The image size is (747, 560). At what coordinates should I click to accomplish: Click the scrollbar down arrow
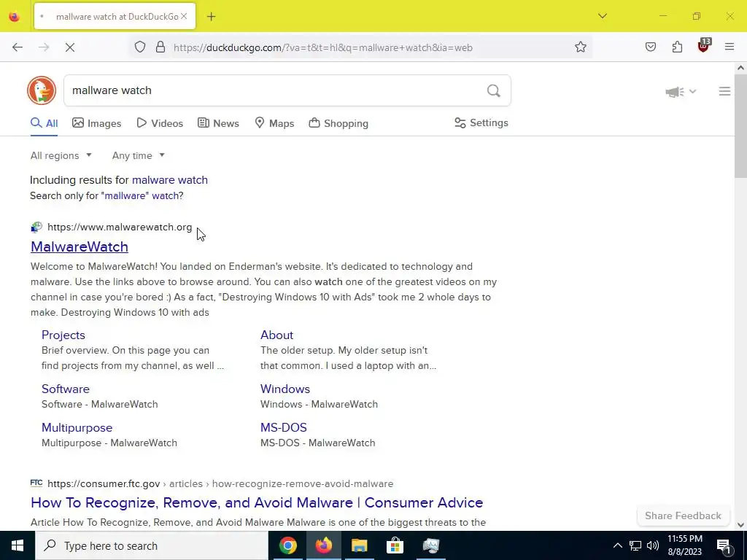(740, 525)
